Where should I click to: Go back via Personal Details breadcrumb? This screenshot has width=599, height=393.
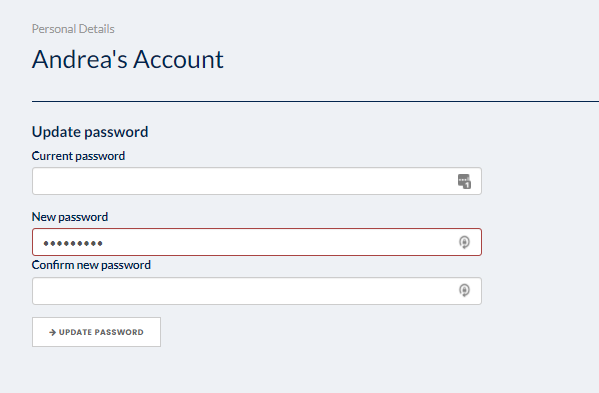[x=73, y=29]
